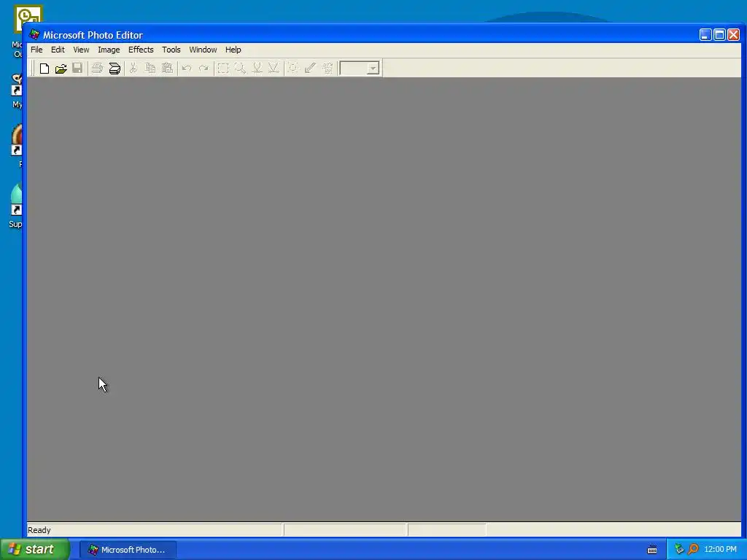Open the File menu

click(x=36, y=50)
